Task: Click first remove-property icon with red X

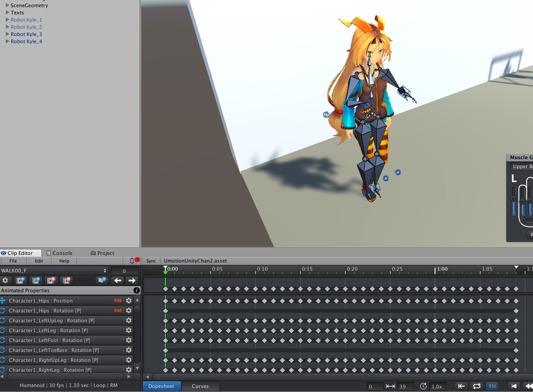Action: tap(51, 281)
